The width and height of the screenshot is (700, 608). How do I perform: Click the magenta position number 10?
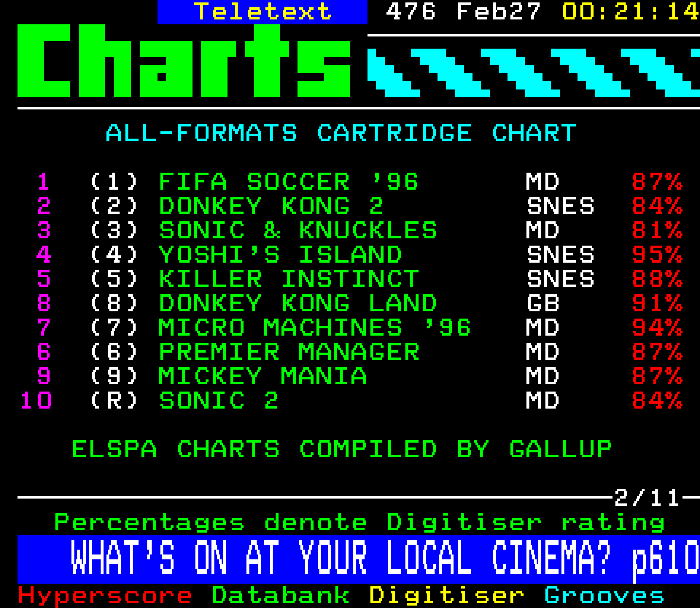[x=36, y=401]
